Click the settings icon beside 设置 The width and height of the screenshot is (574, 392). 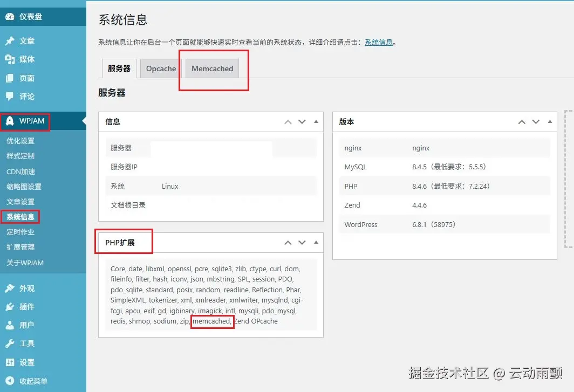(10, 362)
